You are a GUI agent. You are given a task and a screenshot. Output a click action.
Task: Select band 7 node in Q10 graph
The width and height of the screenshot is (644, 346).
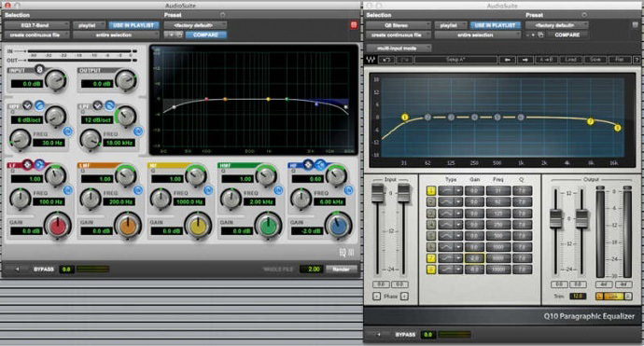591,121
